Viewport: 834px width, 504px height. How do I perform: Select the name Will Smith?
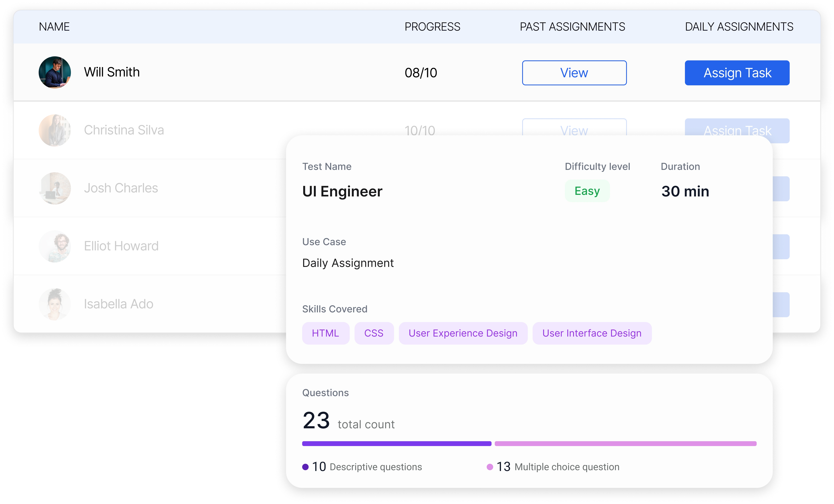click(x=112, y=72)
